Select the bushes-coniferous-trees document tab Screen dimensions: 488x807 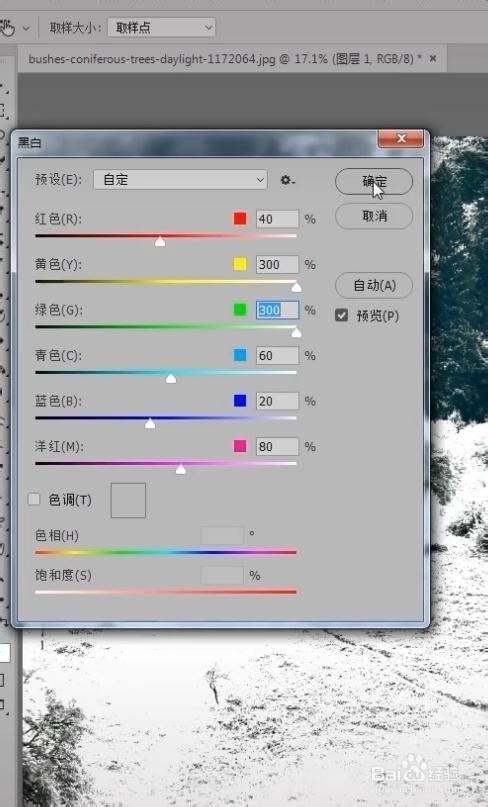pos(224,59)
